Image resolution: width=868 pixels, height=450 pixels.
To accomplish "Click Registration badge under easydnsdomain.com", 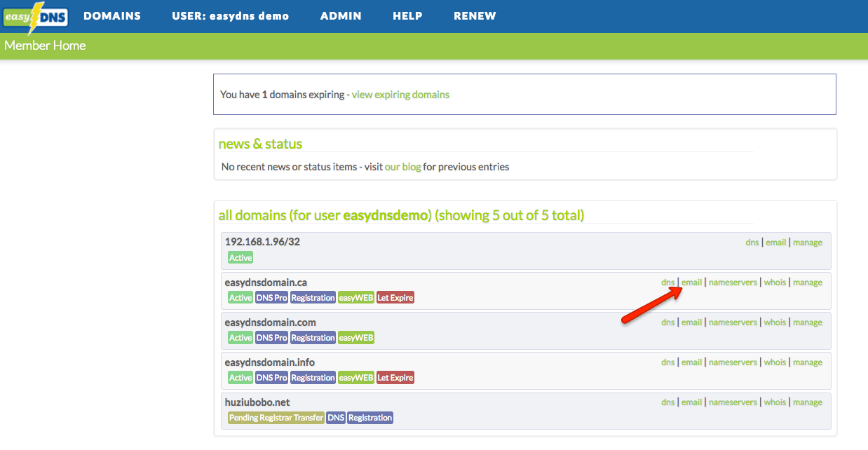I will click(x=313, y=338).
